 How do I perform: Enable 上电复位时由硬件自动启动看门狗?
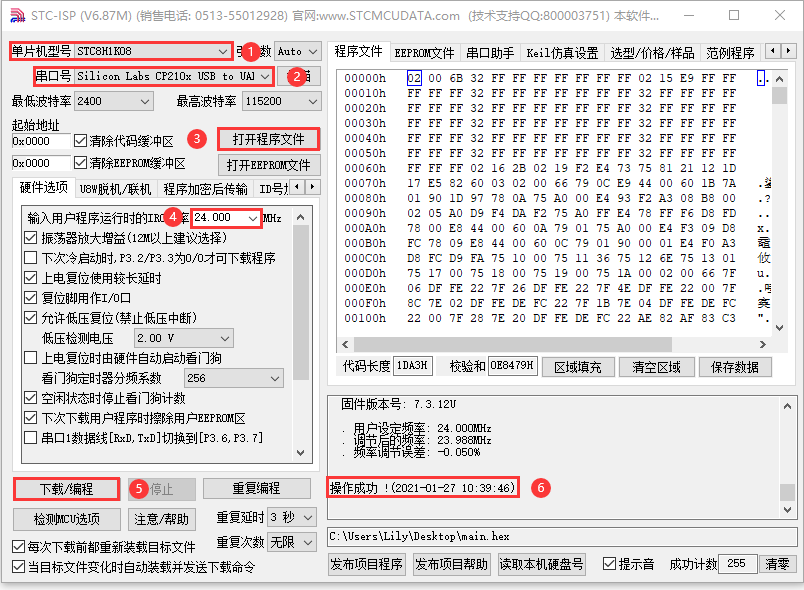(x=31, y=357)
